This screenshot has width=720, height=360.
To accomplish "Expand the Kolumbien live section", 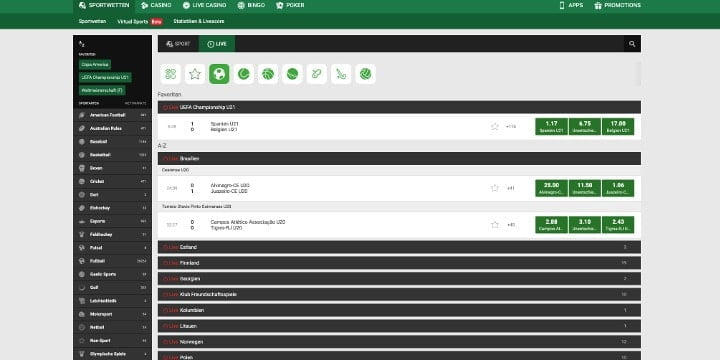I will click(399, 310).
